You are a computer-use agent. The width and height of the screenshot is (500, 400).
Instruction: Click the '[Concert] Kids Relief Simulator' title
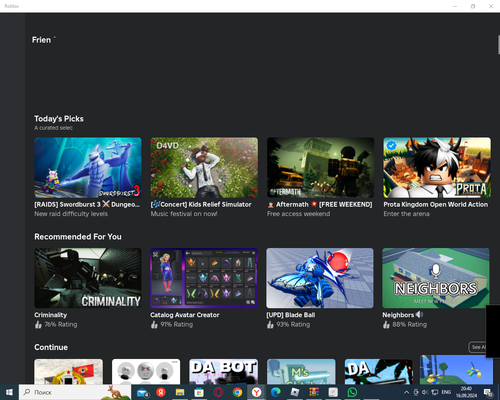(x=201, y=204)
